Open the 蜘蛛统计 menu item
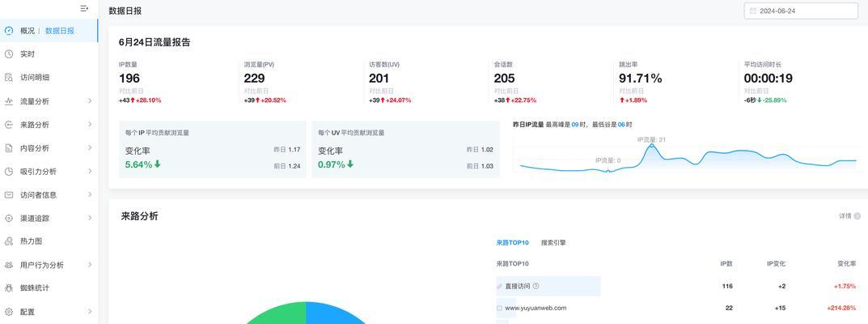 [49, 288]
